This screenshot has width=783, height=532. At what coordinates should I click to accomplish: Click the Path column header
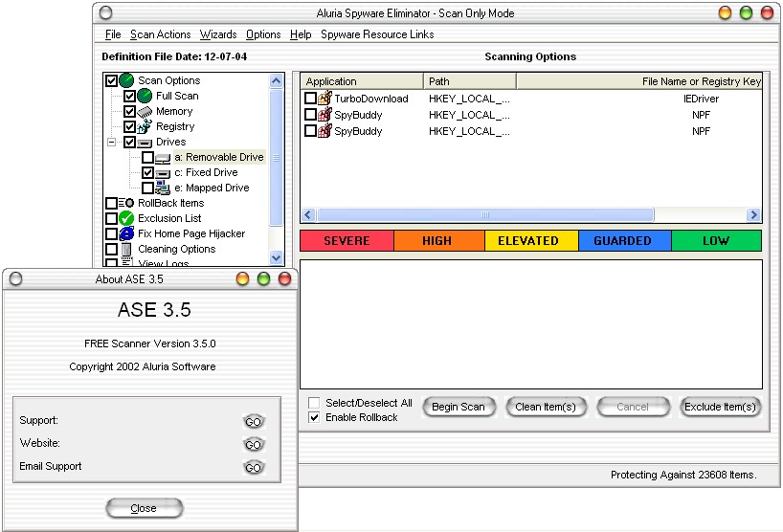tap(469, 81)
